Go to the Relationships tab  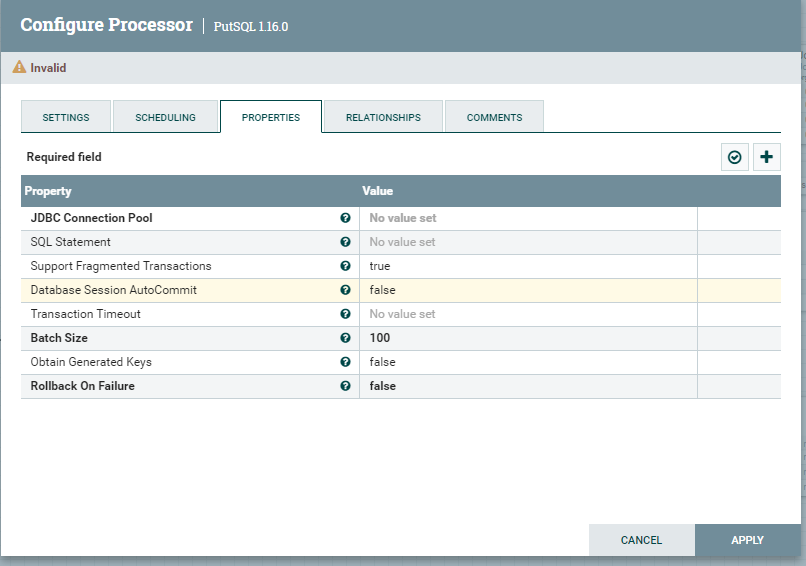point(383,117)
